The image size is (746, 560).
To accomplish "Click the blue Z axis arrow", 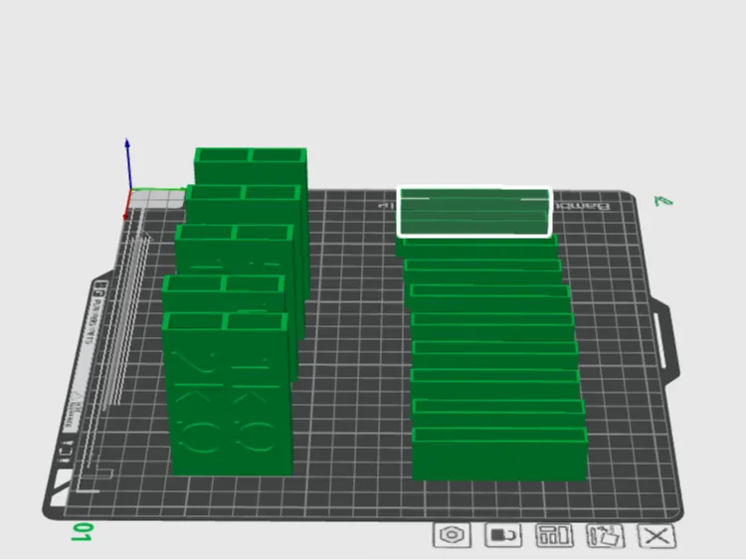I will [x=128, y=163].
